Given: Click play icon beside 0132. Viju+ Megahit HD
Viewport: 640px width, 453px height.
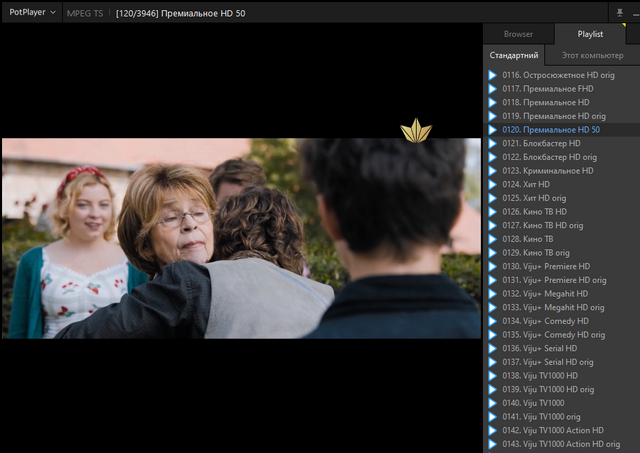Looking at the screenshot, I should (493, 294).
